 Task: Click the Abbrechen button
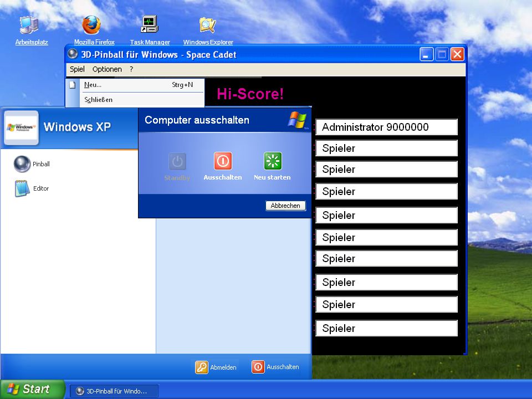coord(286,206)
